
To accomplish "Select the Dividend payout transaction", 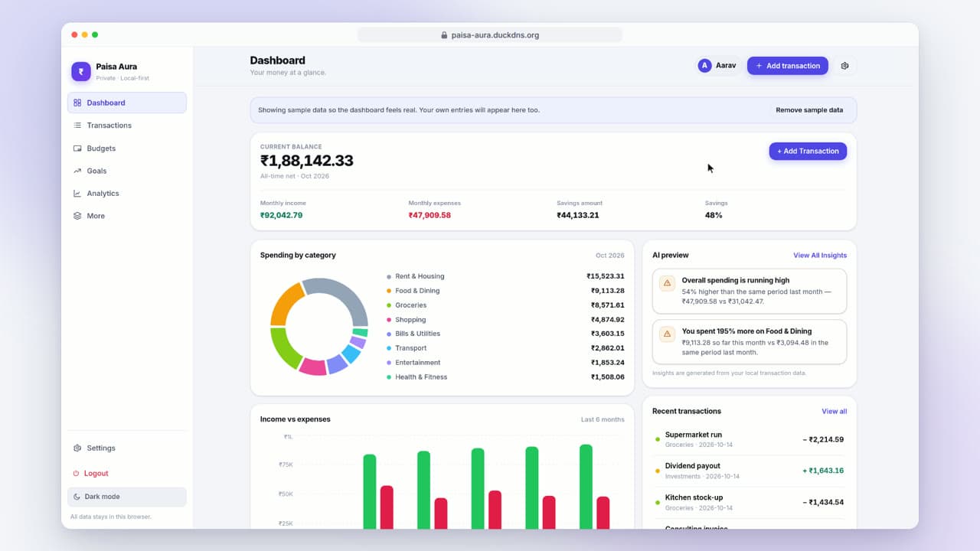I will tap(750, 471).
